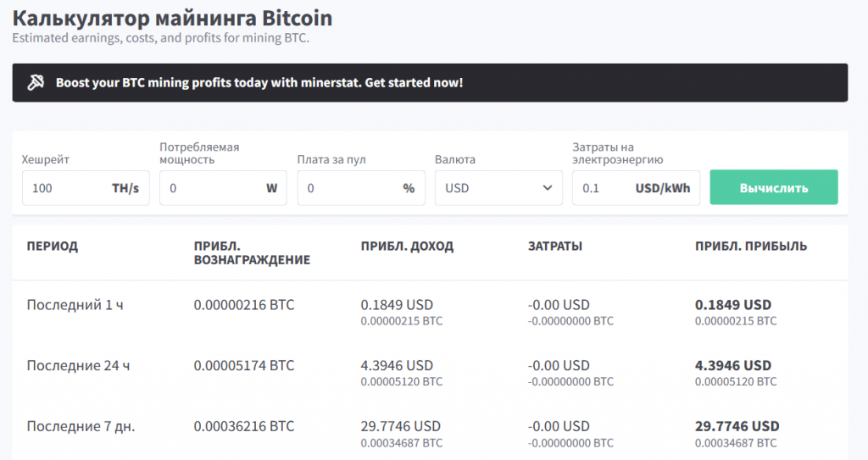Image resolution: width=868 pixels, height=460 pixels.
Task: Click the Калькулятор майнинга Bitcoin page title
Action: 172,18
